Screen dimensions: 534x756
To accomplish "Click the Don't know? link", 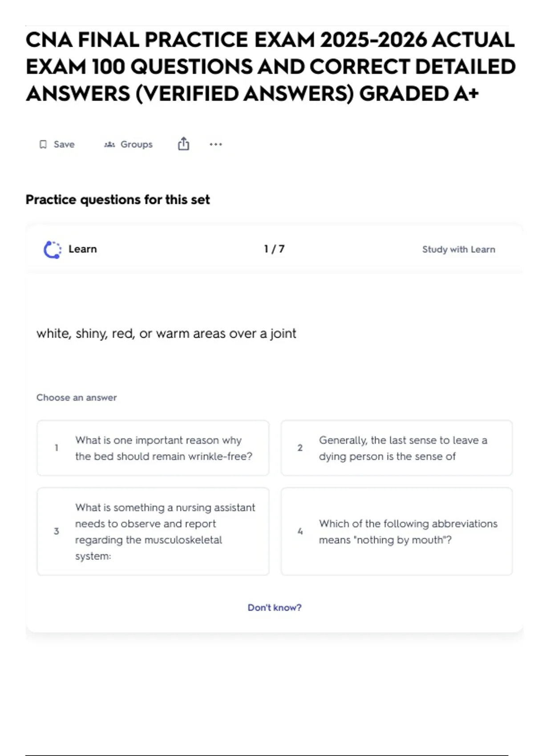I will tap(275, 607).
